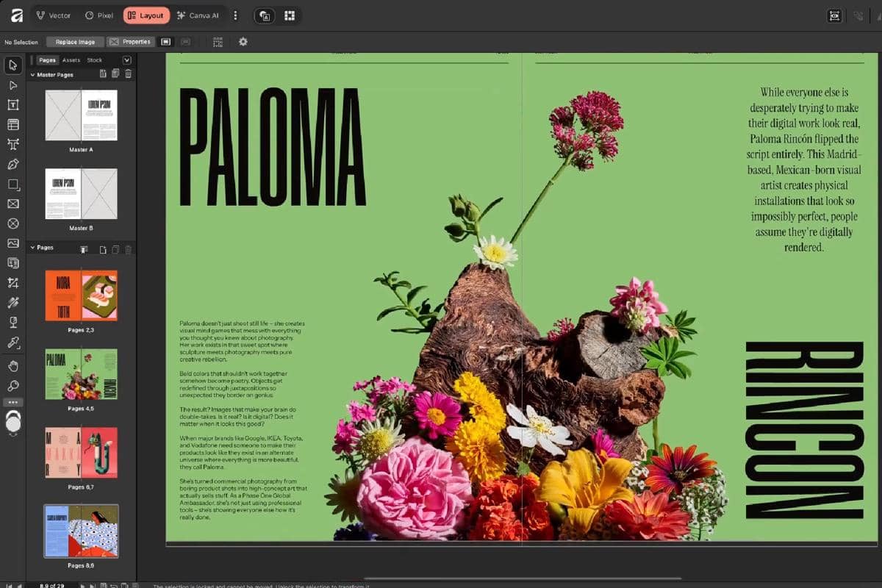This screenshot has width=882, height=588.
Task: Open the context toolbar settings gear
Action: (x=243, y=42)
